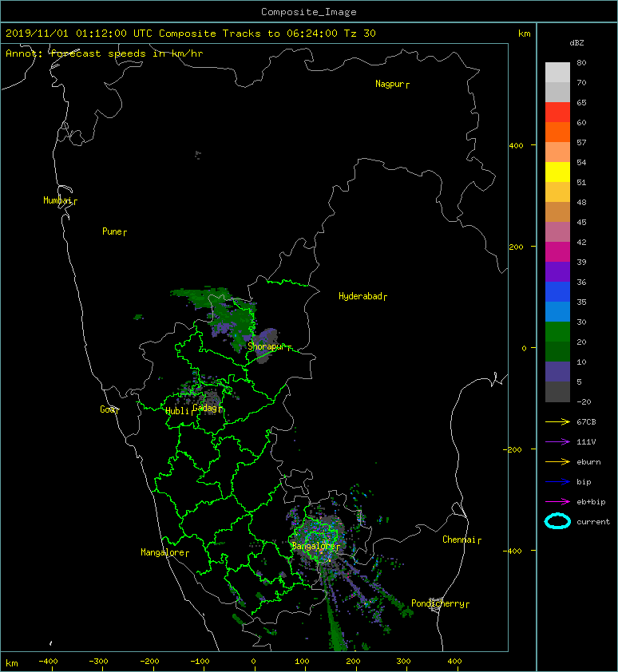Click the -20 value on dBZ scale
The height and width of the screenshot is (672, 618).
584,402
